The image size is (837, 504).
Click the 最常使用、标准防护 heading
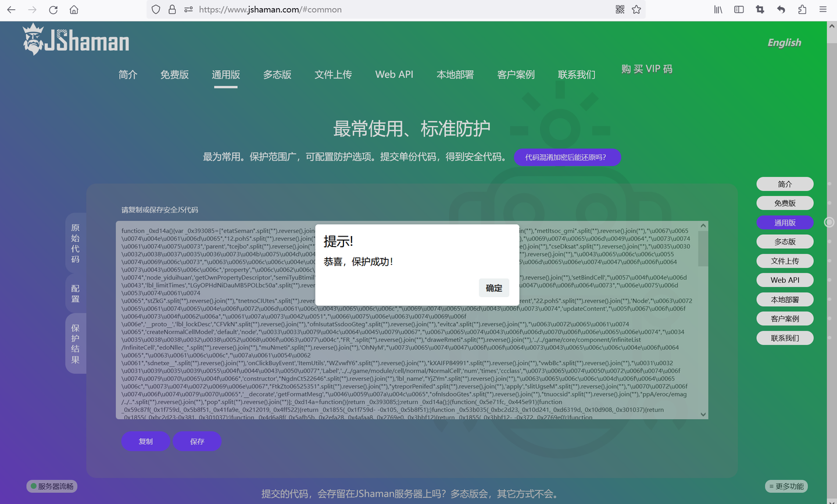[x=412, y=128]
